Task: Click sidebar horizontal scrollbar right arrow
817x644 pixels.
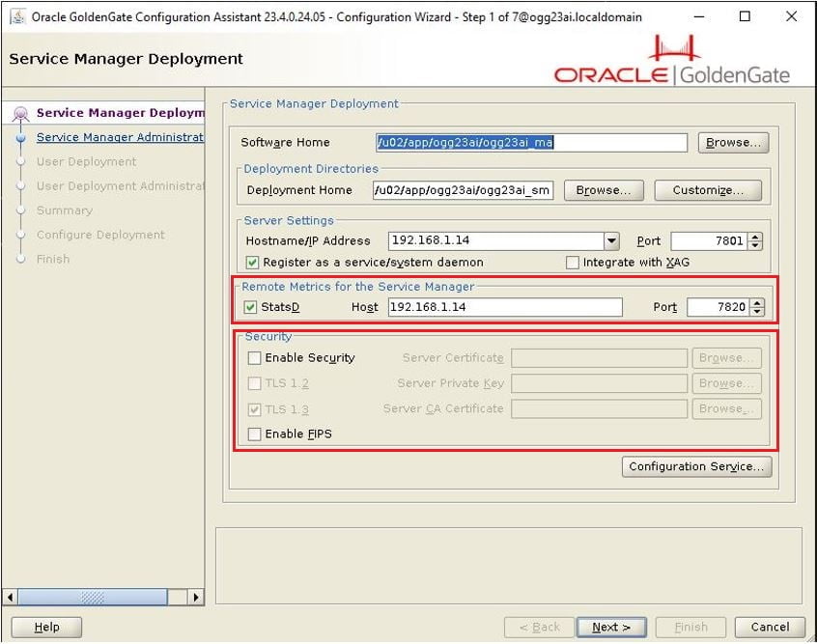Action: coord(195,597)
